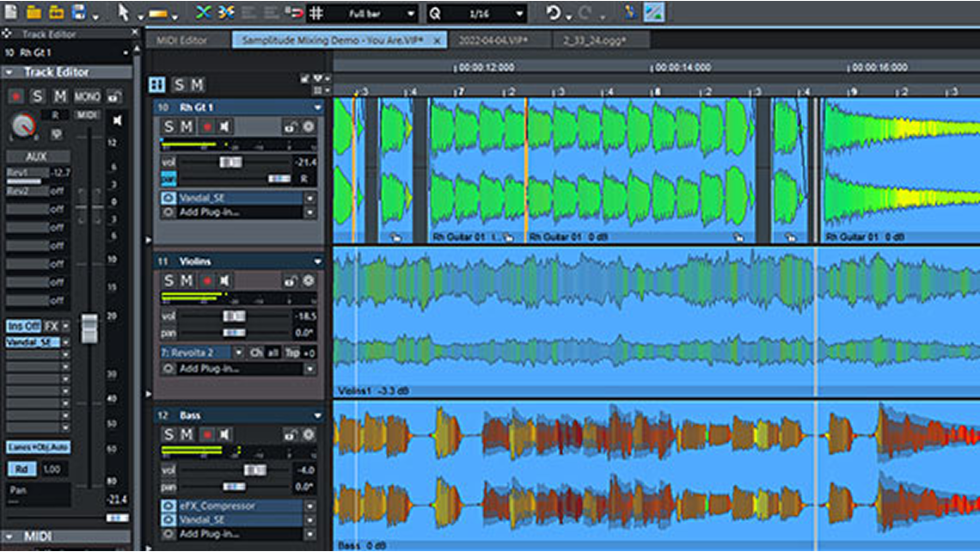This screenshot has height=552, width=980.
Task: Switch to the 2_33_24.ogg tab
Action: coord(594,40)
